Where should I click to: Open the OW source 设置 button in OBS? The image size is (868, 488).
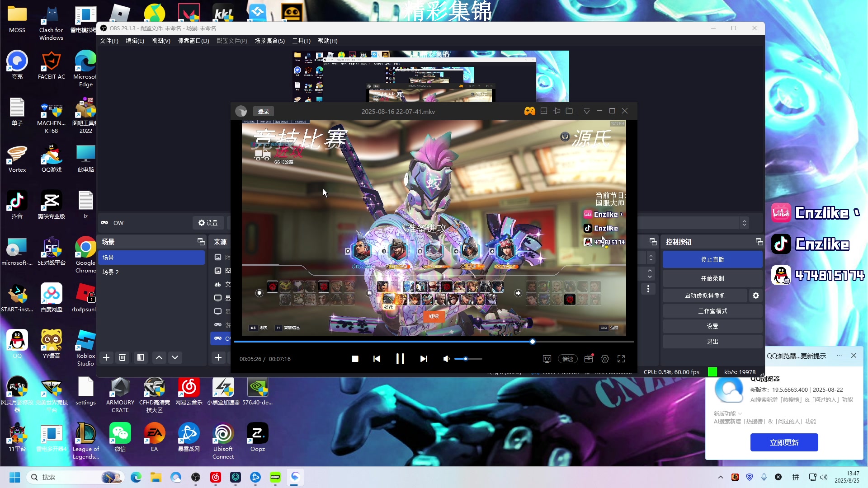click(208, 223)
